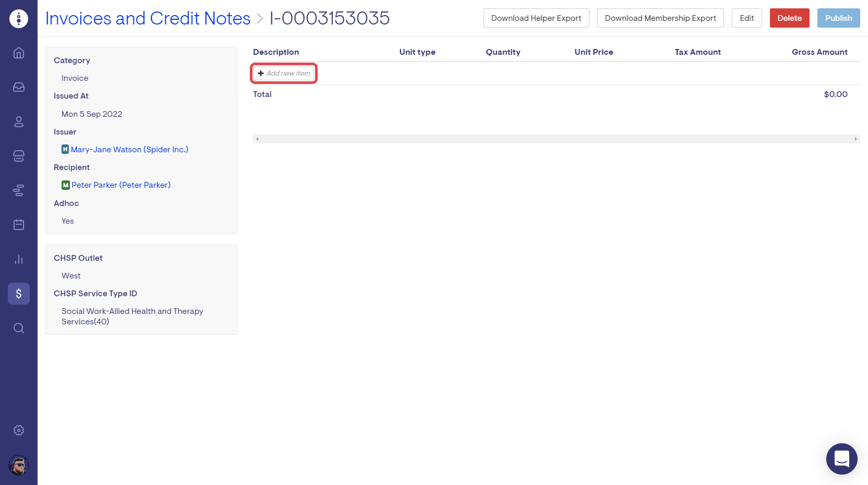Click Download Helper Export button
Viewport: 868px width, 485px height.
[536, 18]
